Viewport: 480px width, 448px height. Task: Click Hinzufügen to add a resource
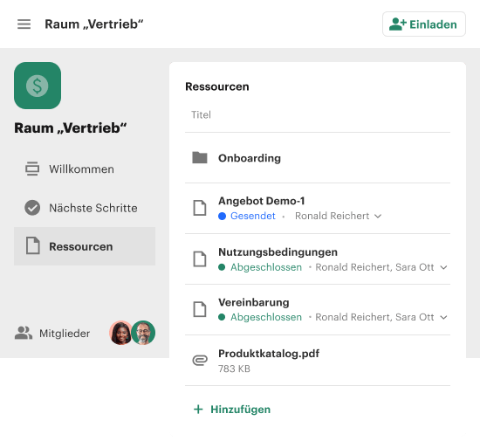click(x=232, y=410)
